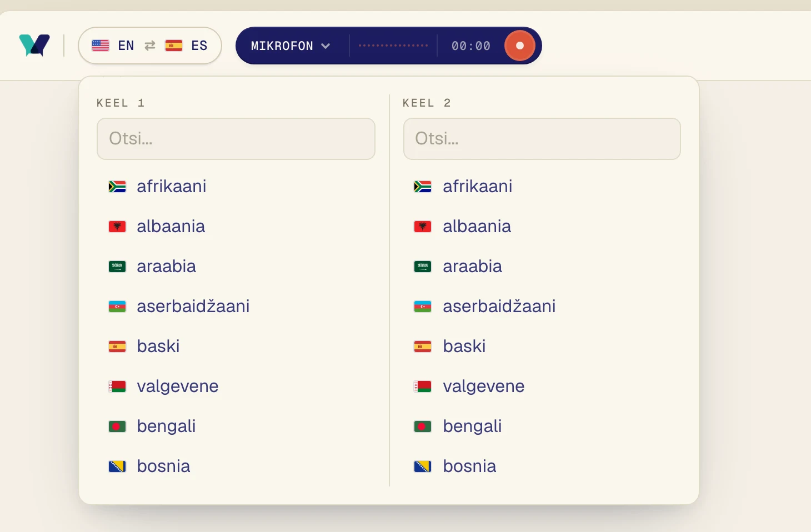Click the Belarus flag for valgevene in Keel 2
Screen dimensions: 811x532
[423, 387]
